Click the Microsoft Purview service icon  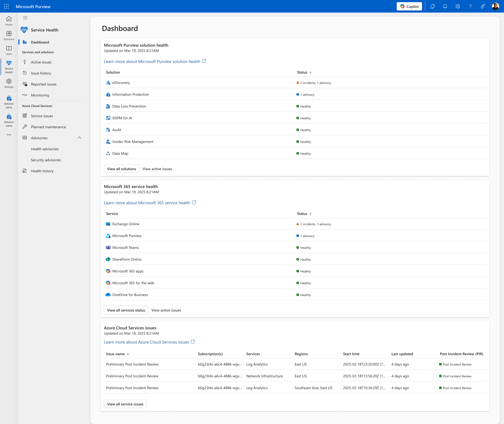click(108, 236)
